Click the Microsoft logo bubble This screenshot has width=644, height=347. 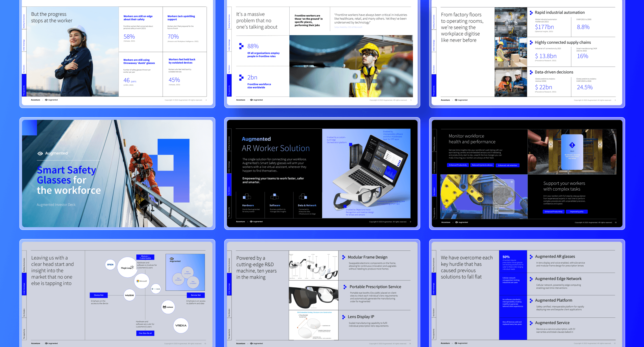point(142,281)
